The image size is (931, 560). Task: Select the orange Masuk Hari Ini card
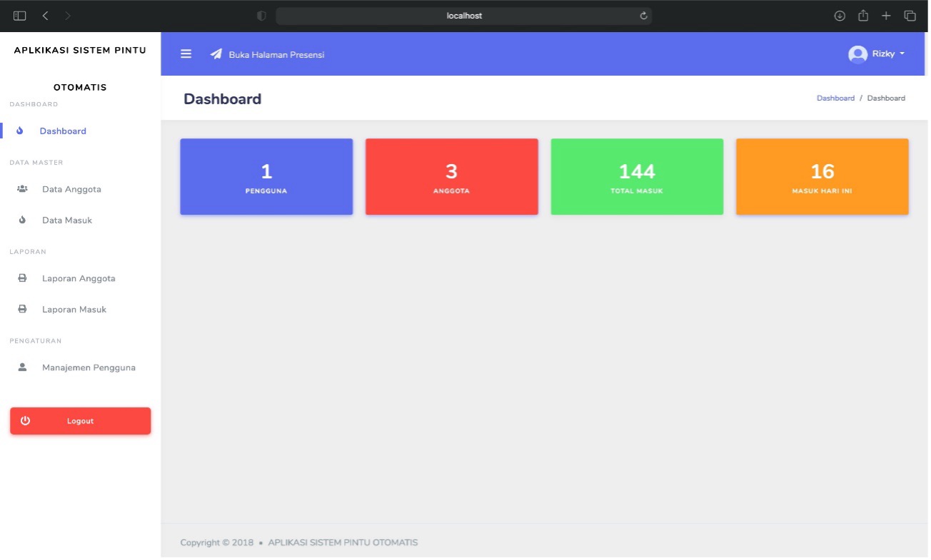click(x=822, y=177)
